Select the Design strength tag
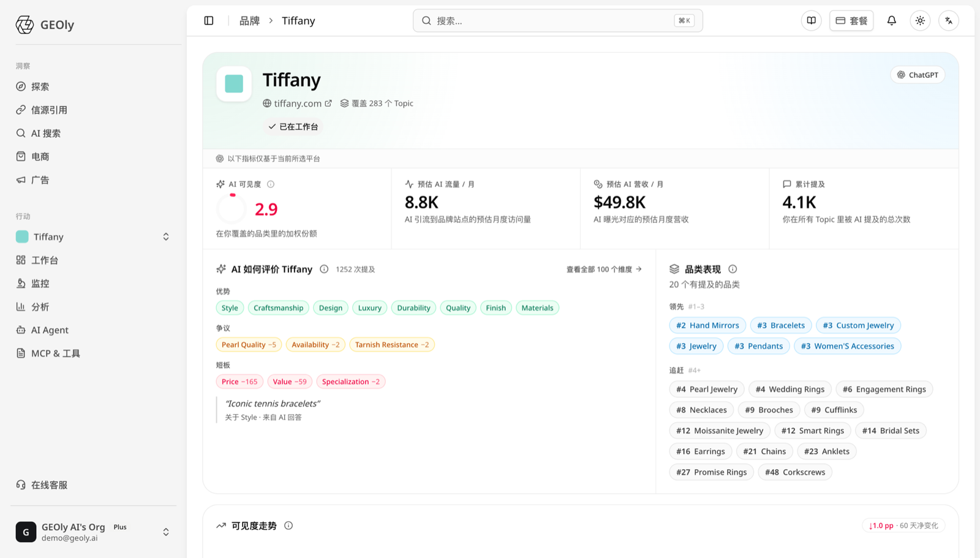Screen dimensions: 980x558 [x=331, y=308]
